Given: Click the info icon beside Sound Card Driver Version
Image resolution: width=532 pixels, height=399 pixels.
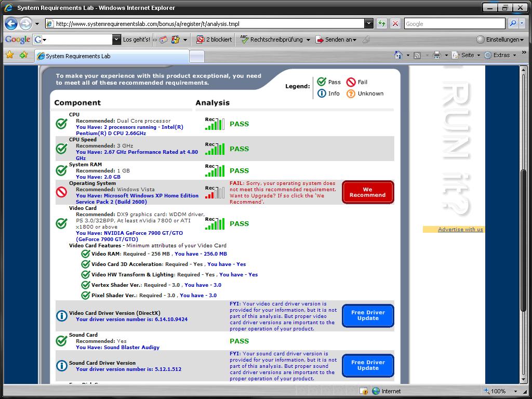Looking at the screenshot, I should tap(61, 366).
